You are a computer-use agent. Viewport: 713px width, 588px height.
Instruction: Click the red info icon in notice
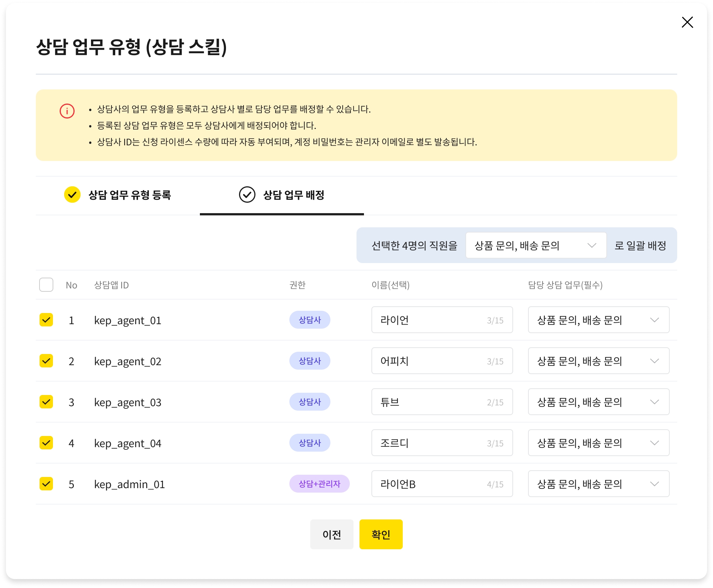tap(67, 111)
